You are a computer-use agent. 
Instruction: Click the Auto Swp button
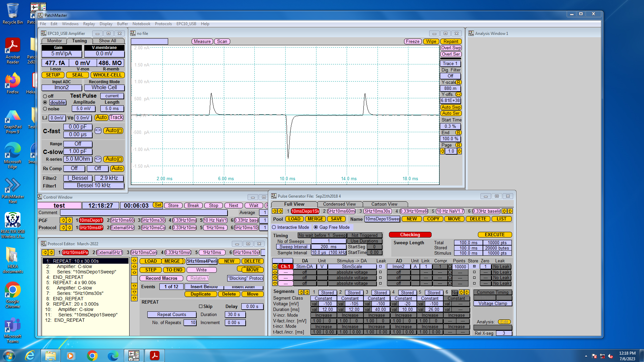(451, 107)
